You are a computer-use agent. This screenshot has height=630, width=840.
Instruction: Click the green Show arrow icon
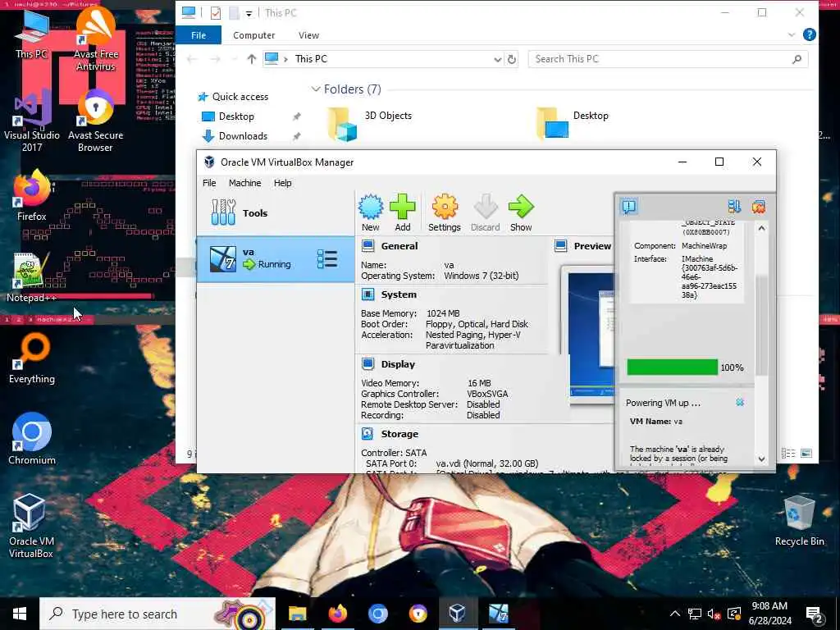[x=521, y=208]
